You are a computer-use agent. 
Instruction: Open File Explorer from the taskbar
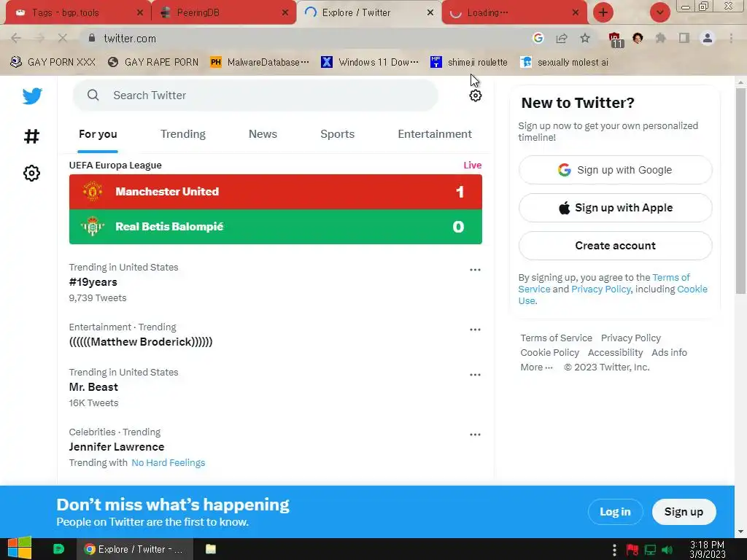211,549
